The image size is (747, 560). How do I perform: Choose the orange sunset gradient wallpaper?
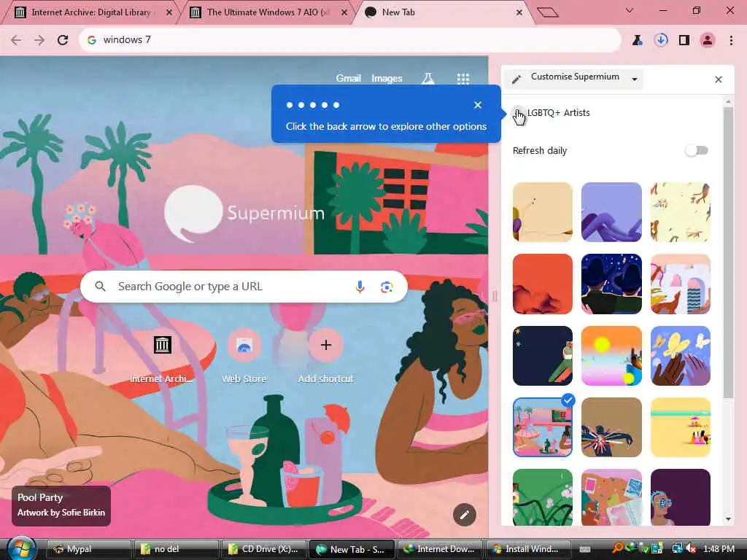611,356
